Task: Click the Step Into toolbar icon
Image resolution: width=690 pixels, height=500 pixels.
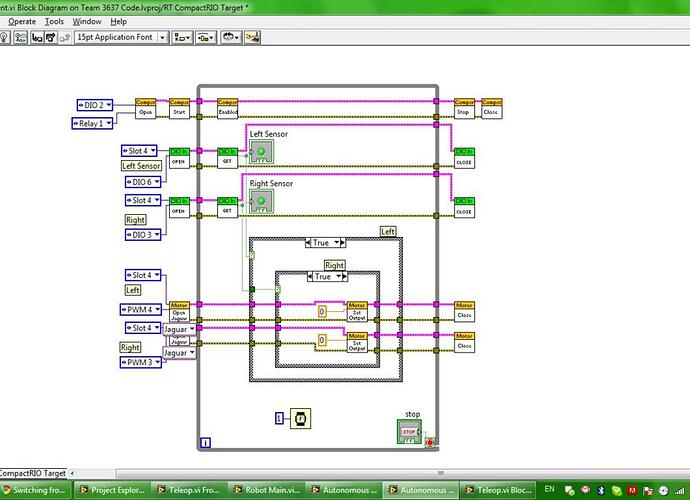Action: (37, 38)
